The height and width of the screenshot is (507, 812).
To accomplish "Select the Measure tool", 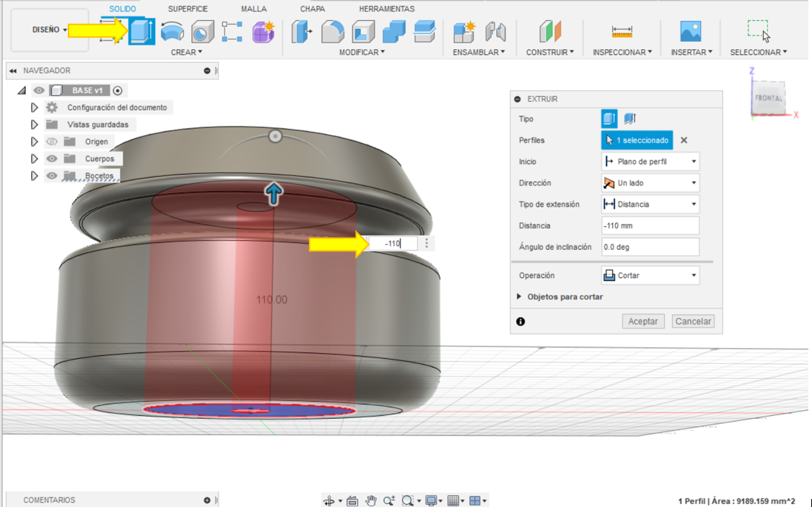I will click(x=622, y=32).
